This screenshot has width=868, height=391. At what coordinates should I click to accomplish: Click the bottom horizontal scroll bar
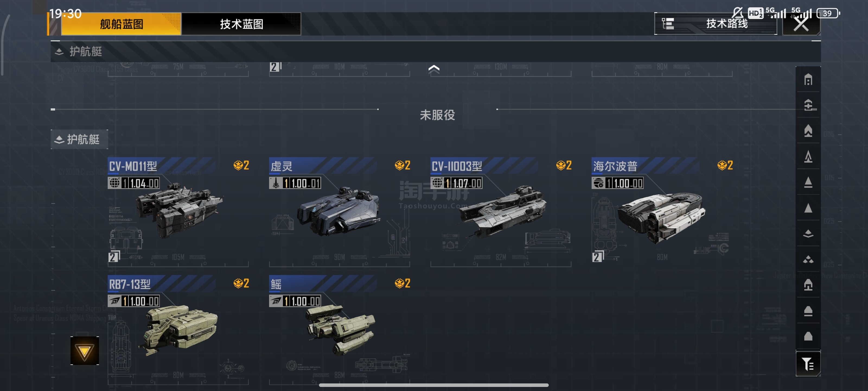tap(434, 385)
